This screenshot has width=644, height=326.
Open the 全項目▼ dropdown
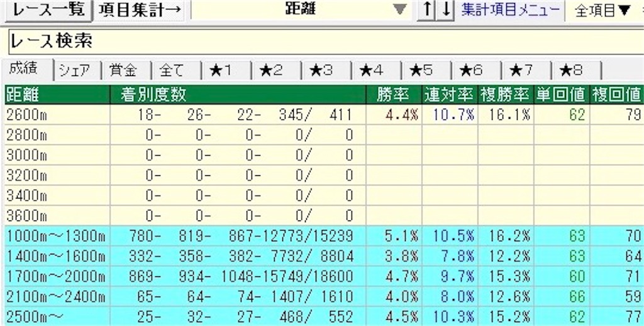(602, 11)
